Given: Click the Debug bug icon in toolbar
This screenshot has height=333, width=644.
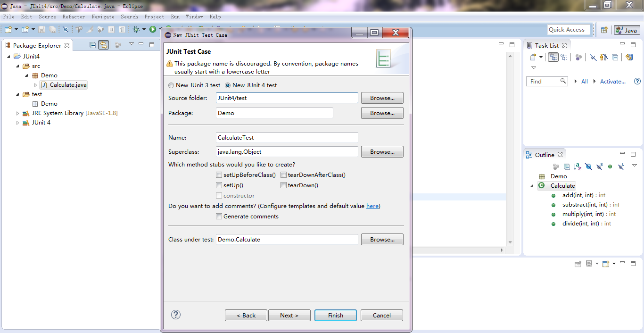Looking at the screenshot, I should click(x=136, y=29).
